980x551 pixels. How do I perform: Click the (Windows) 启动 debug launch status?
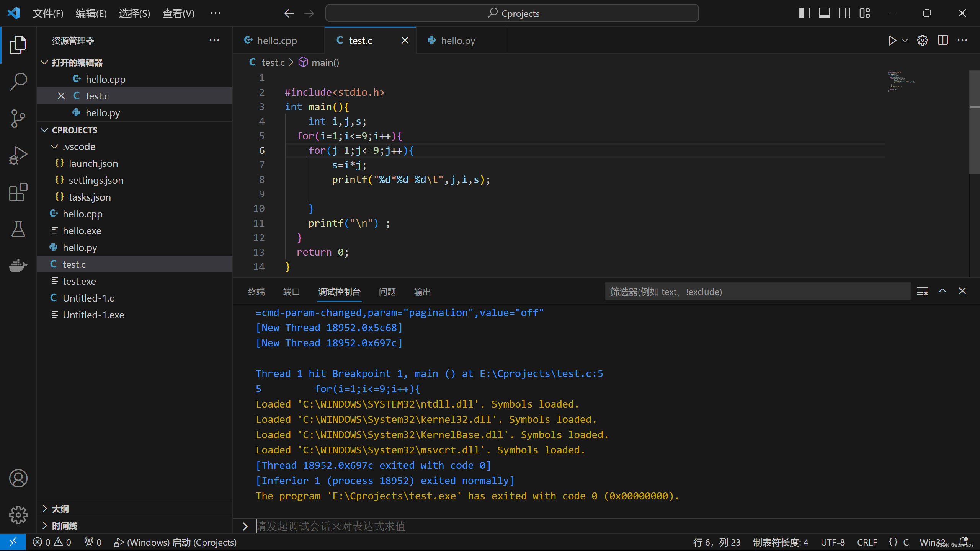175,542
